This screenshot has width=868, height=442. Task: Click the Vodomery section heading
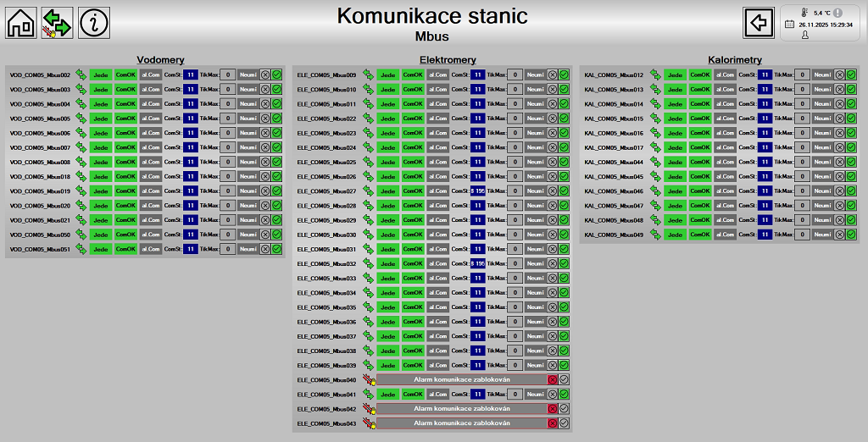[160, 60]
